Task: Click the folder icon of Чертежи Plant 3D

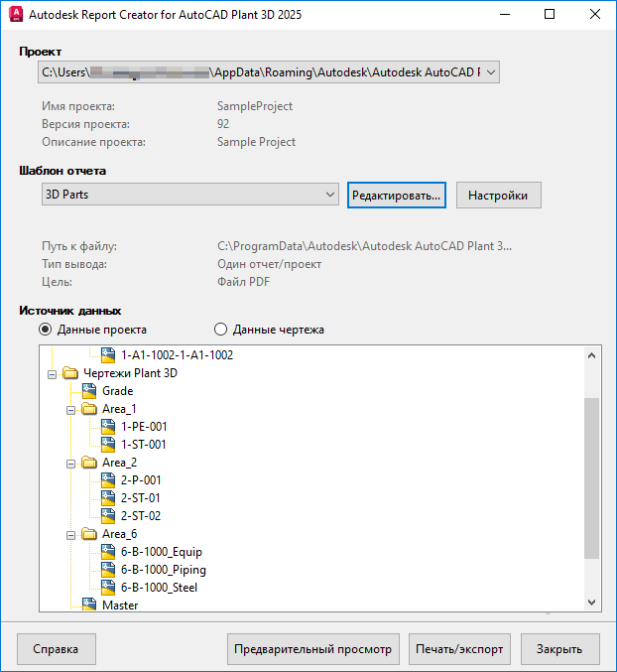Action: 70,373
